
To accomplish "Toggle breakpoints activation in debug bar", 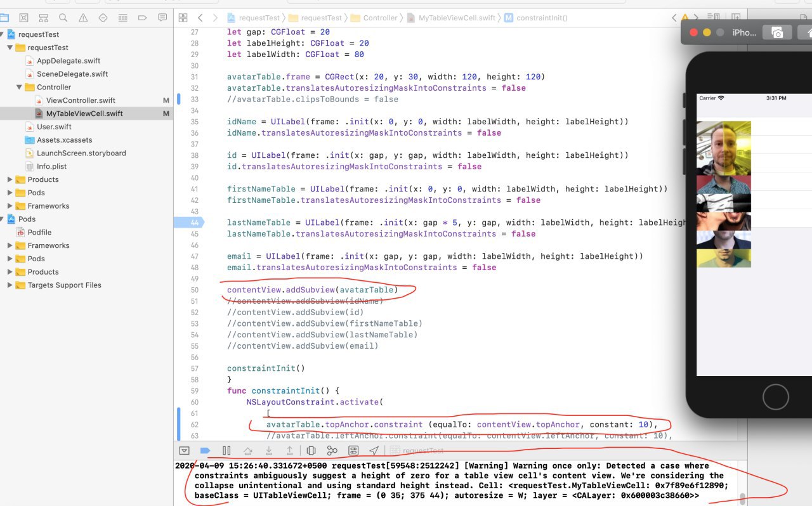I will pos(205,450).
